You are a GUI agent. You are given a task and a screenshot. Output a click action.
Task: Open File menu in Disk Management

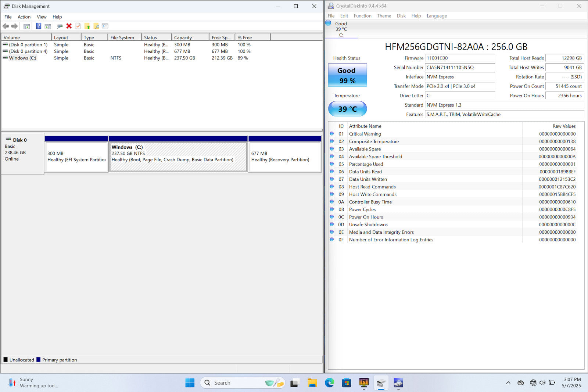(8, 17)
